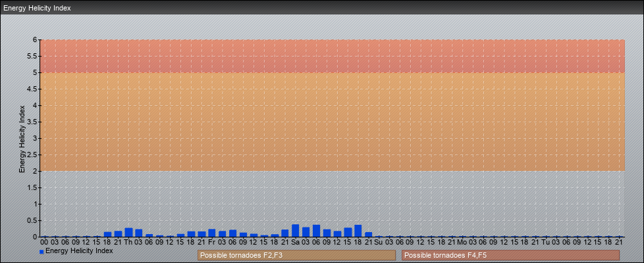The width and height of the screenshot is (644, 263).
Task: Click the 00 hour label on x-axis
Action: 45,242
